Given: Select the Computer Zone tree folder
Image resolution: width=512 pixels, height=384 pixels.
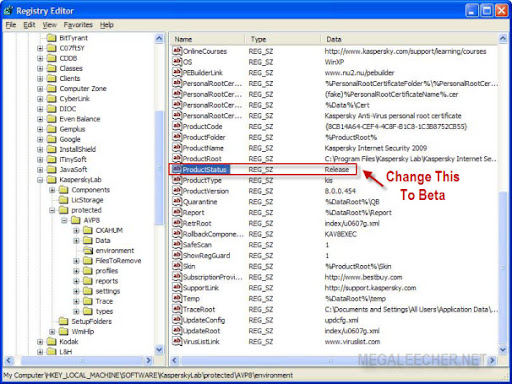Looking at the screenshot, I should point(83,89).
